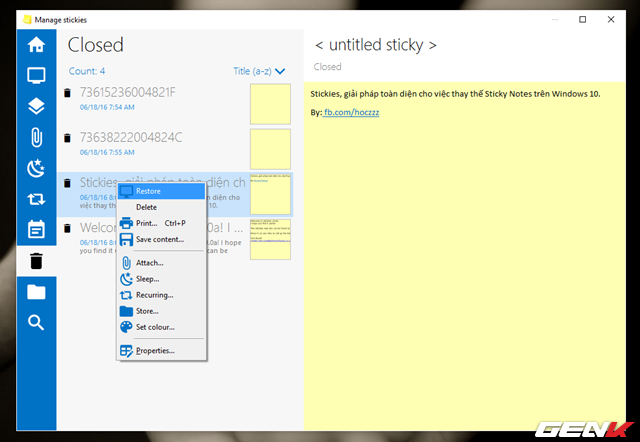This screenshot has width=640, height=442.
Task: Maximize the Manage stickies window
Action: (582, 20)
